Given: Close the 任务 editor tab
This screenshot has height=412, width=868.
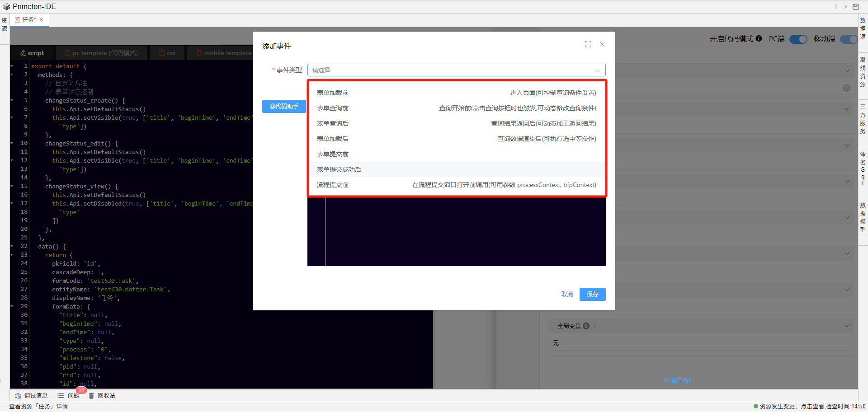Looking at the screenshot, I should click(x=42, y=19).
